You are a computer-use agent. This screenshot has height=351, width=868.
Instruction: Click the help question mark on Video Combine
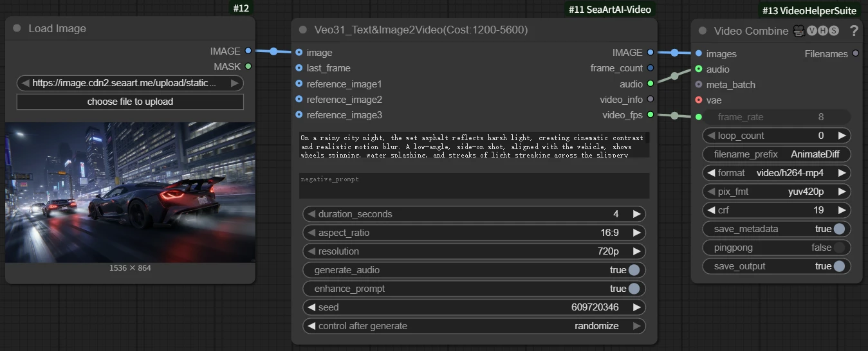click(x=854, y=31)
